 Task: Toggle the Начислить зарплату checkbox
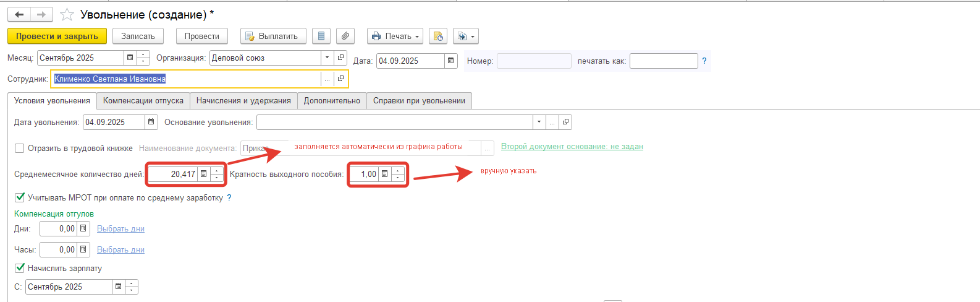20,268
